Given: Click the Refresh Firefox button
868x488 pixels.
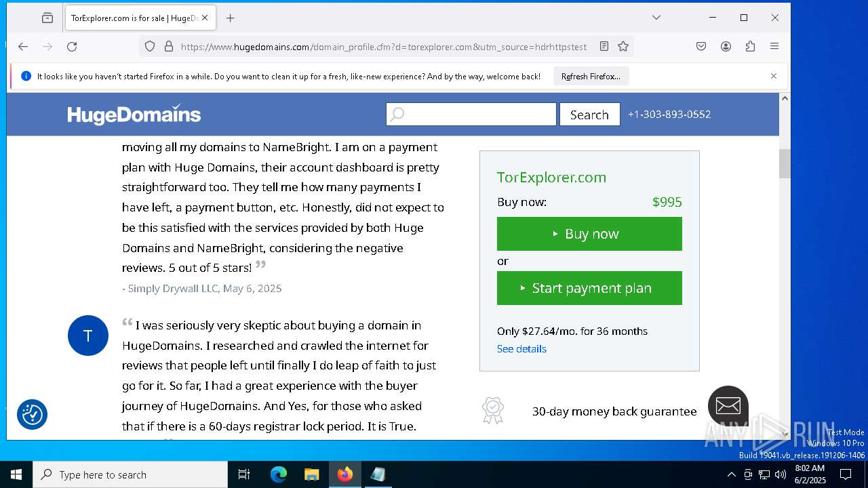Looking at the screenshot, I should coord(591,77).
